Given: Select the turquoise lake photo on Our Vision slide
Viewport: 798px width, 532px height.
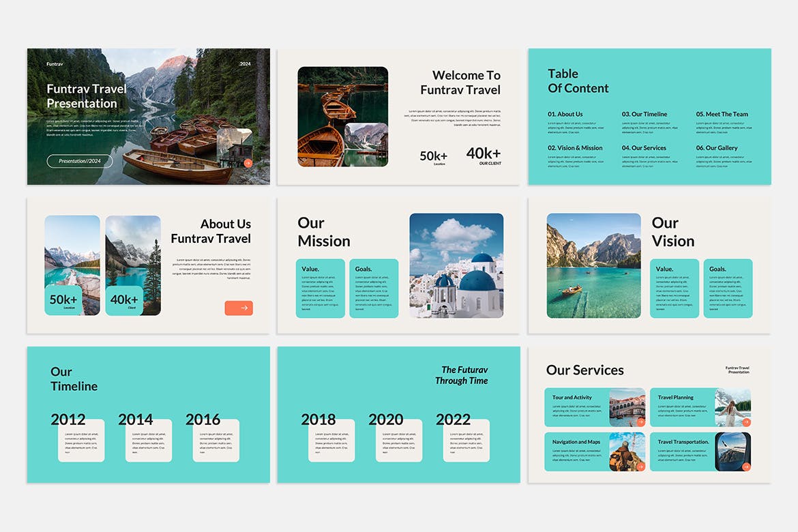Looking at the screenshot, I should [593, 265].
